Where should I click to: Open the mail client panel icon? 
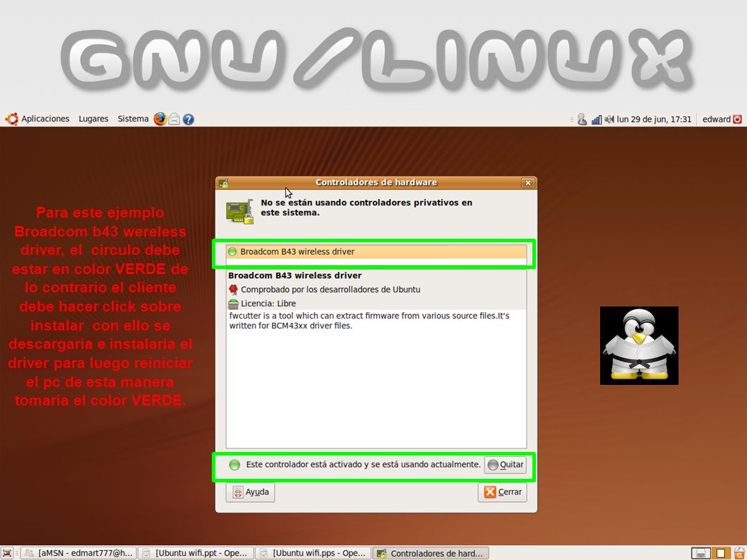click(x=174, y=119)
